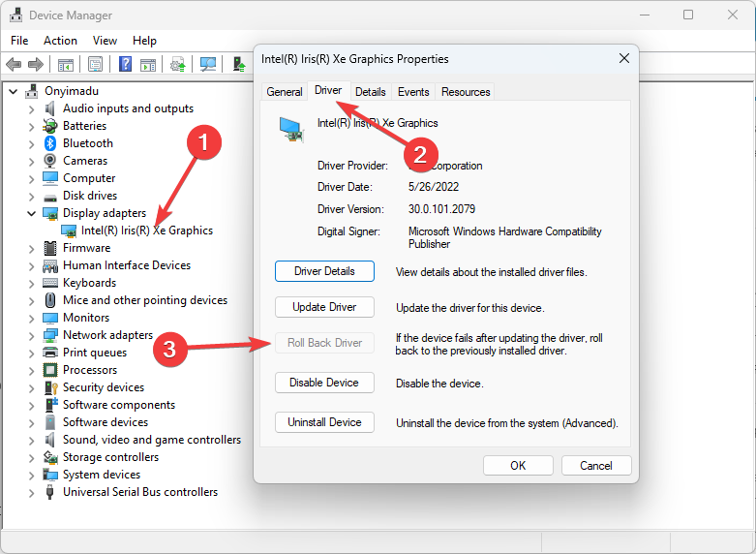Select the Driver tab
The image size is (756, 554).
point(328,90)
